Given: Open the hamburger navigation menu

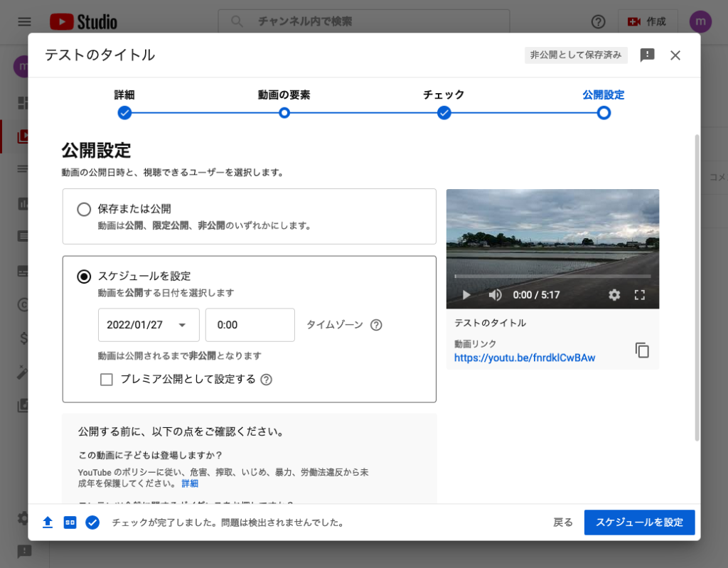Looking at the screenshot, I should (23, 21).
